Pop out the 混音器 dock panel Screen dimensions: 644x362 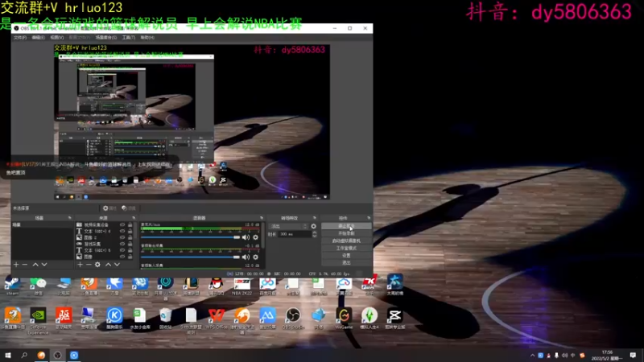point(262,218)
